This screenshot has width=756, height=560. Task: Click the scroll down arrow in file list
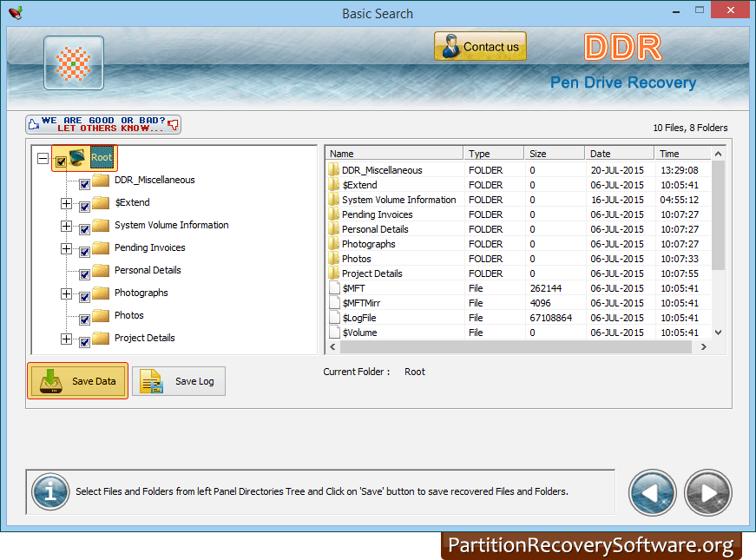(x=718, y=333)
